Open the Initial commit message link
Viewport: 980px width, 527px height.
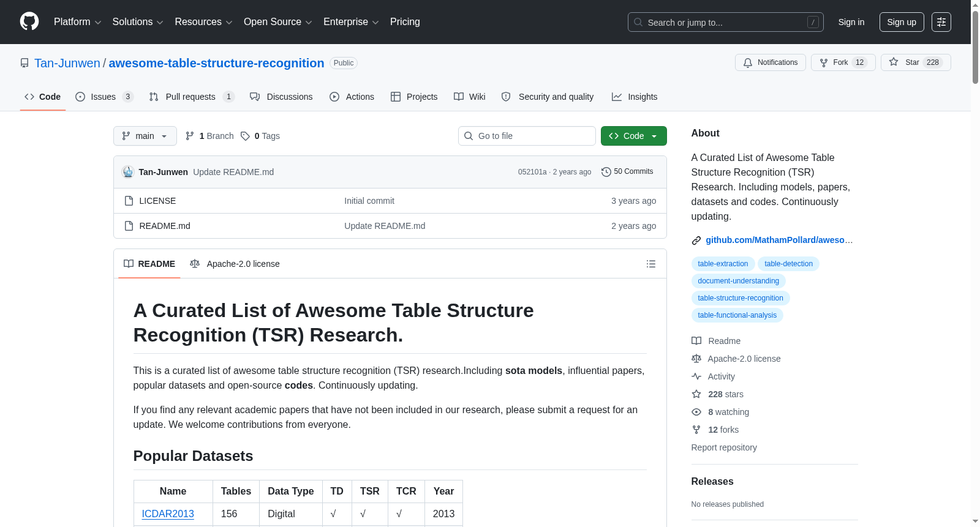pyautogui.click(x=369, y=201)
